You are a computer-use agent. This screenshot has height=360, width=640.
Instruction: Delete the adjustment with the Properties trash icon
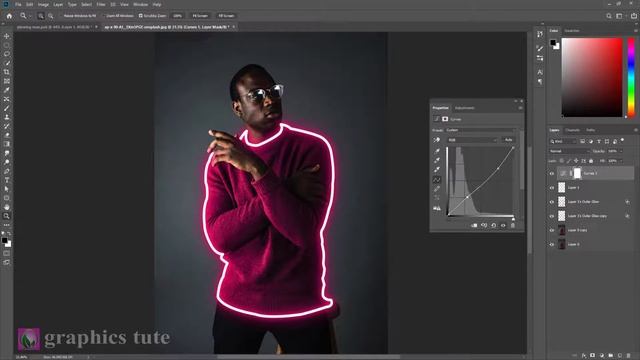[x=513, y=225]
